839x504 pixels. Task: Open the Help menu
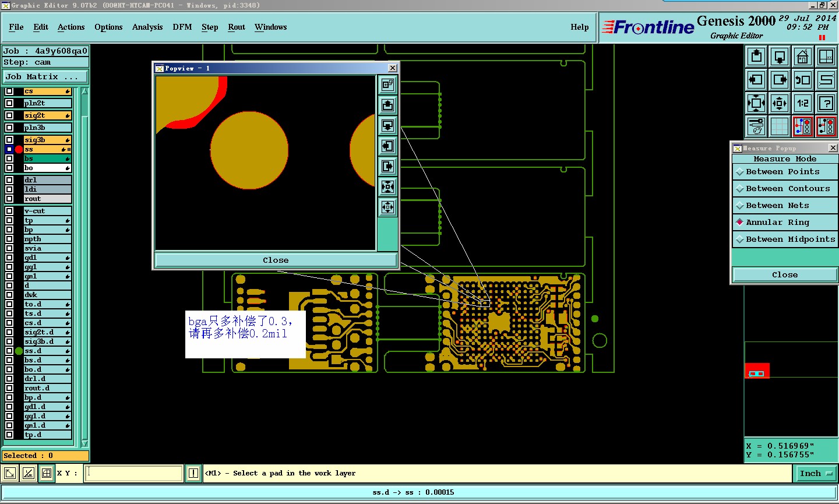(580, 27)
